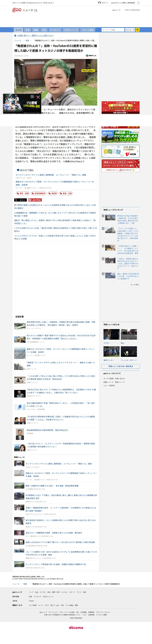Open the search category ニュース dropdown

(130, 30)
